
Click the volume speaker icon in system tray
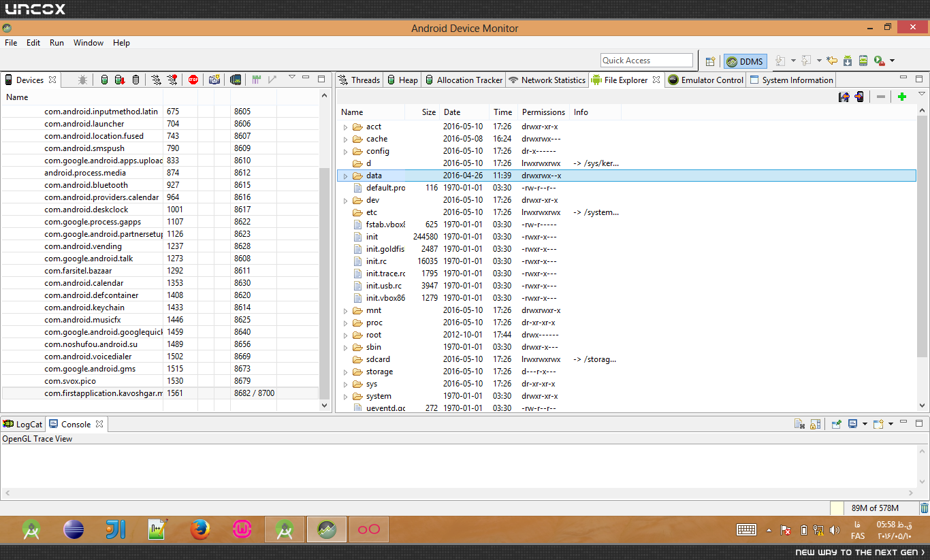pyautogui.click(x=835, y=530)
